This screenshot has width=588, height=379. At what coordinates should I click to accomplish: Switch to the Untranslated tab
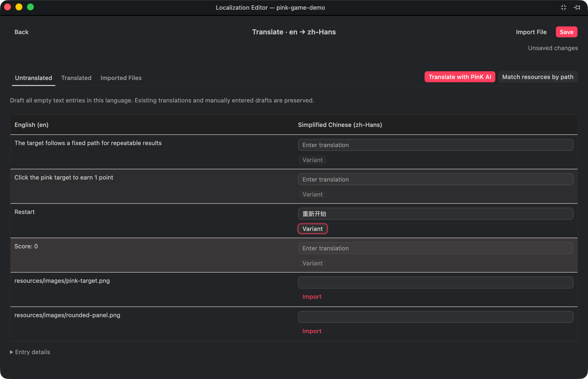pos(34,78)
